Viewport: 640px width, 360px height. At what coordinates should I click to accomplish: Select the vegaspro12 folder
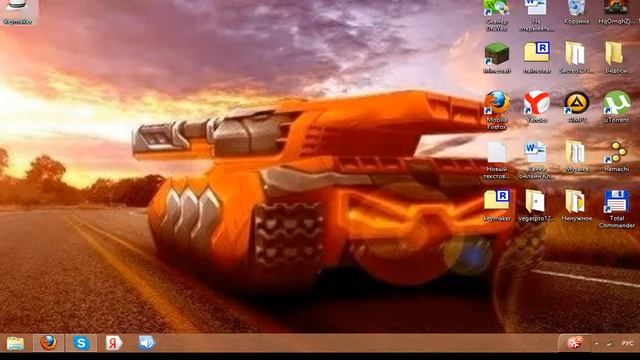coord(536,206)
